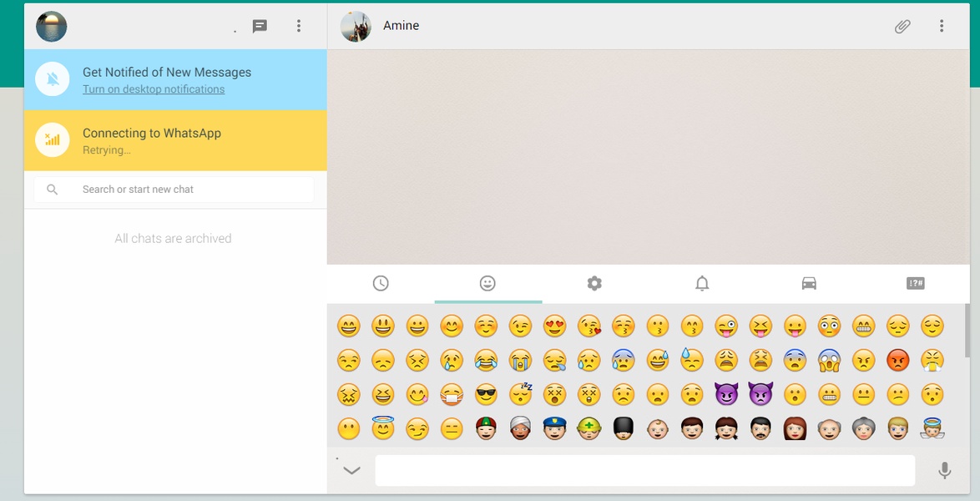Image resolution: width=980 pixels, height=501 pixels.
Task: Click the muted bell notification icon
Action: coord(53,78)
